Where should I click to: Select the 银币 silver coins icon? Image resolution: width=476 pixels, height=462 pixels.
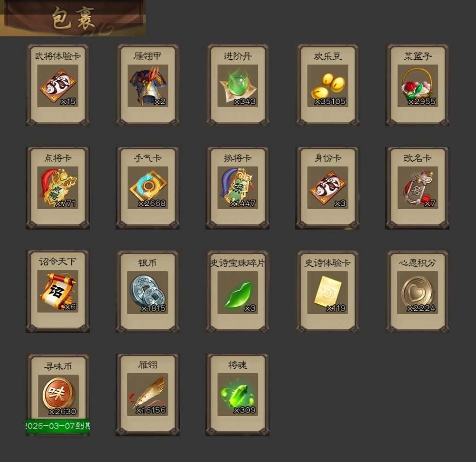[x=148, y=293]
